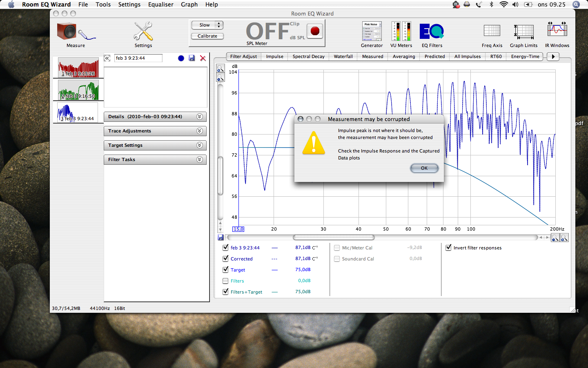Expand the Details (2010-feb-03 09:23:44) section
This screenshot has height=368, width=588.
155,117
